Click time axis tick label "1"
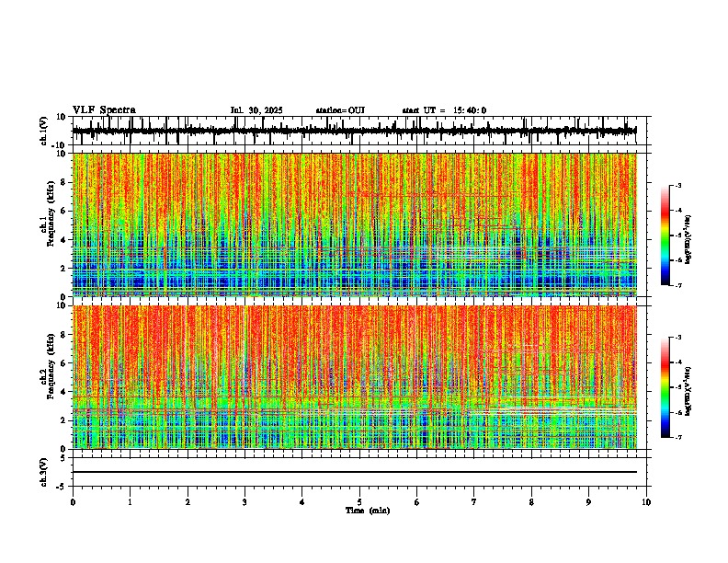The height and width of the screenshot is (563, 728). pyautogui.click(x=131, y=502)
